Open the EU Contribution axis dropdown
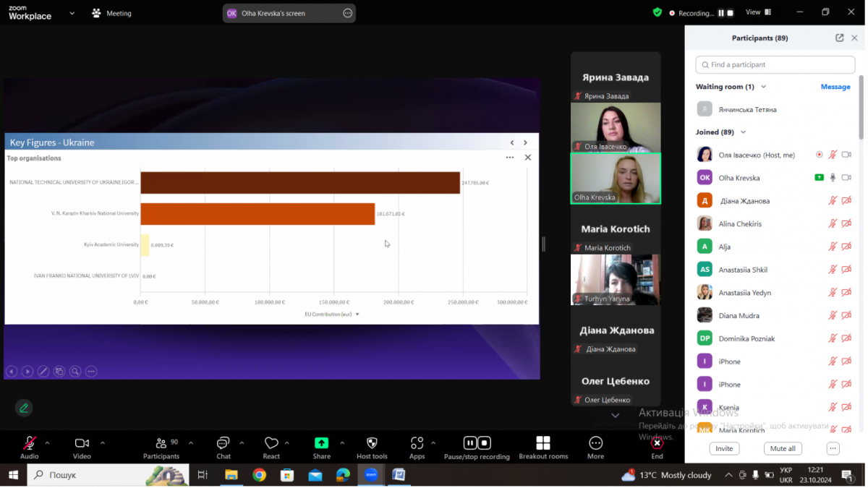The width and height of the screenshot is (868, 488). (x=357, y=314)
